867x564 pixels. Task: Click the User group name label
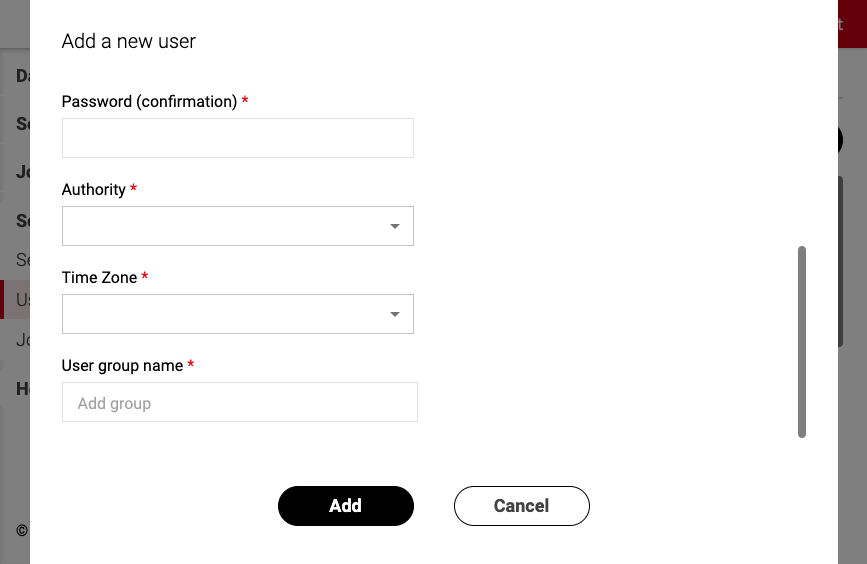pyautogui.click(x=122, y=366)
